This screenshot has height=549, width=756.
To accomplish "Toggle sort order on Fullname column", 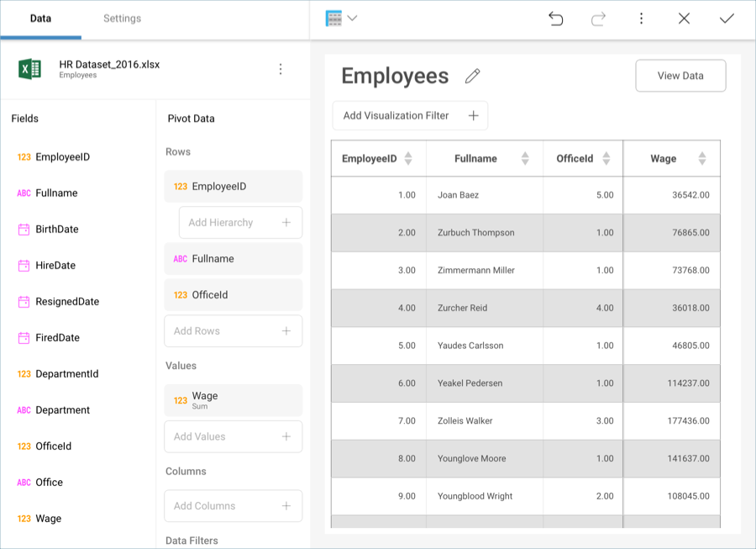I will [x=525, y=158].
